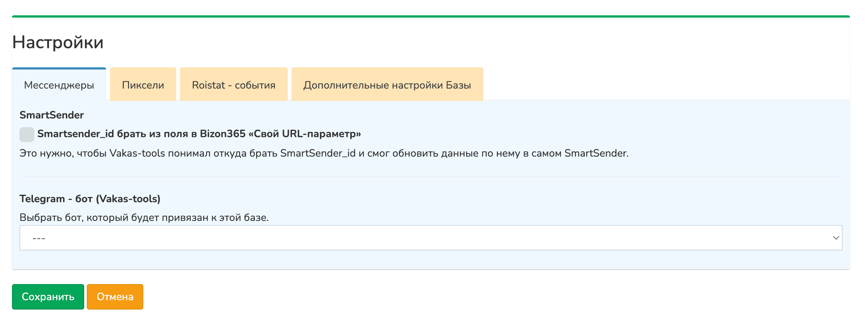Click the dropdown chevron arrow
This screenshot has width=868, height=314.
[x=836, y=238]
